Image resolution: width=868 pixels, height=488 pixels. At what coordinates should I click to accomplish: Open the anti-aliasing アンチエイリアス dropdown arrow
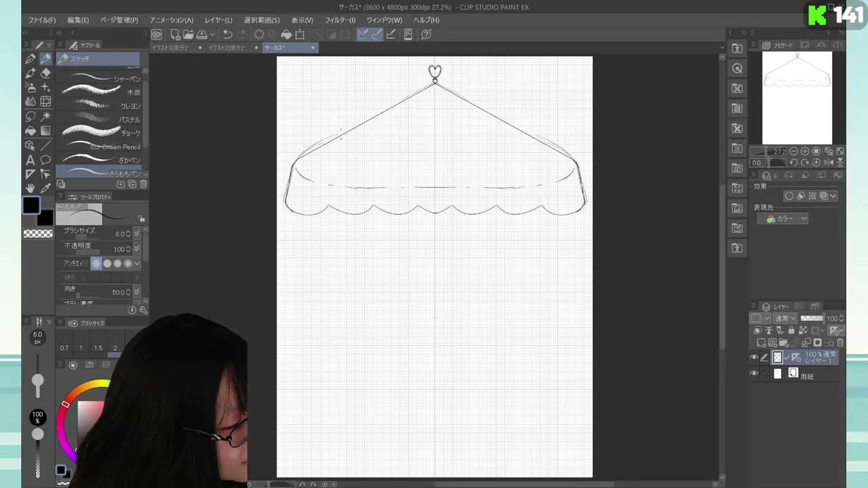(137, 264)
